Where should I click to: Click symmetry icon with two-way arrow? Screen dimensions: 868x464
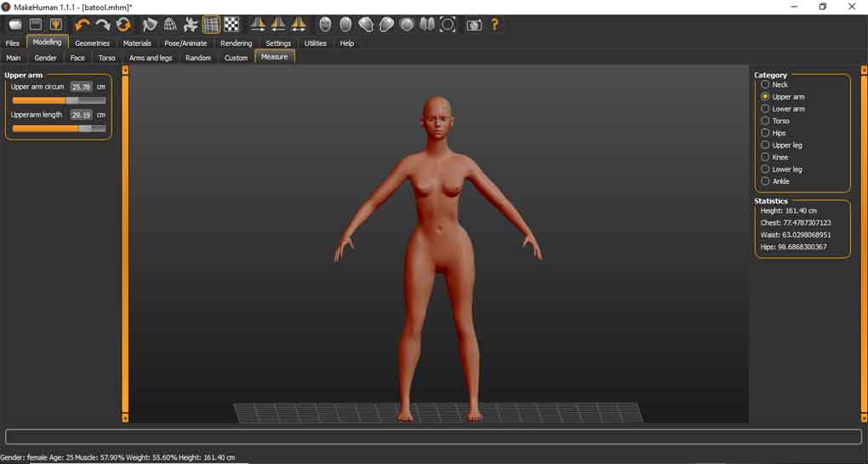299,25
